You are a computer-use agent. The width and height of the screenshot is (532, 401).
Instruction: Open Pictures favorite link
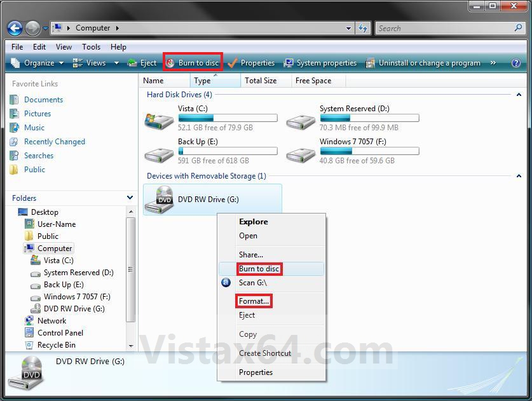(x=38, y=114)
